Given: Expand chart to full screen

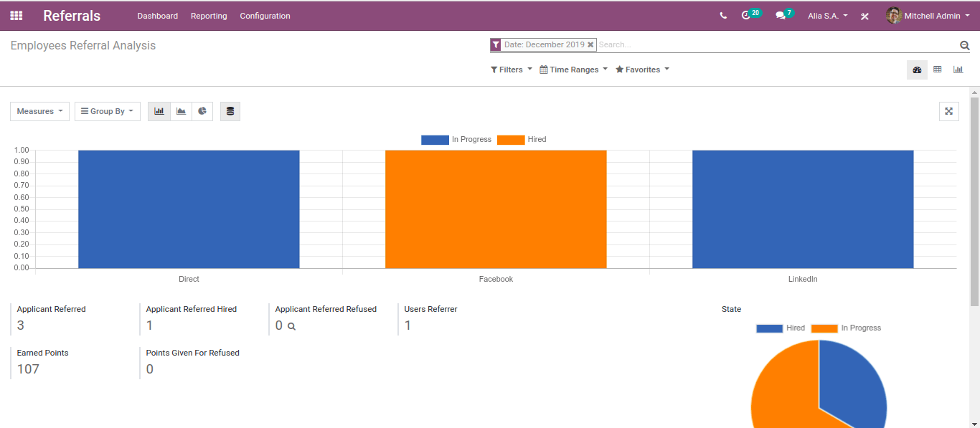Looking at the screenshot, I should (948, 111).
